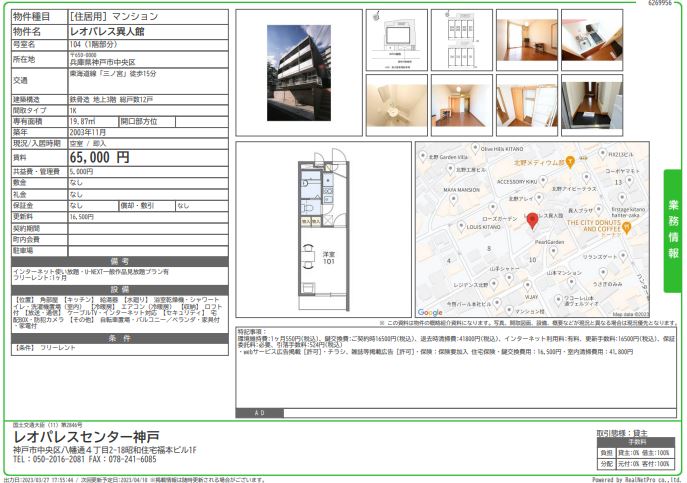The height and width of the screenshot is (483, 687).
Task: Select the 1K layout type value
Action: (73, 110)
